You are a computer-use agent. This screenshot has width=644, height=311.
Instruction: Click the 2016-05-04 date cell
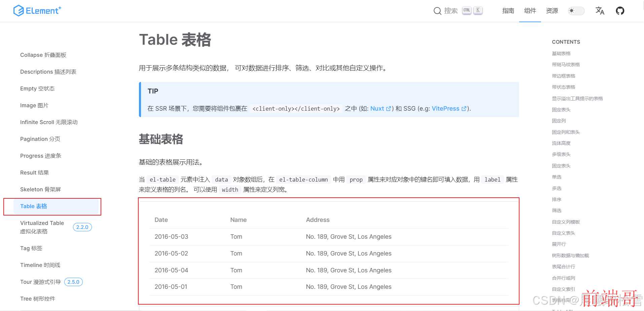[x=171, y=270]
